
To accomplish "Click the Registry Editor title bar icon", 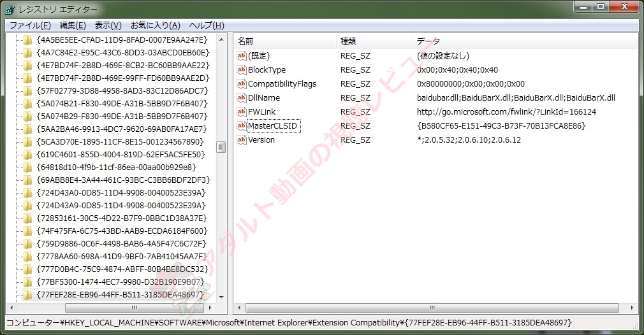I will point(10,9).
